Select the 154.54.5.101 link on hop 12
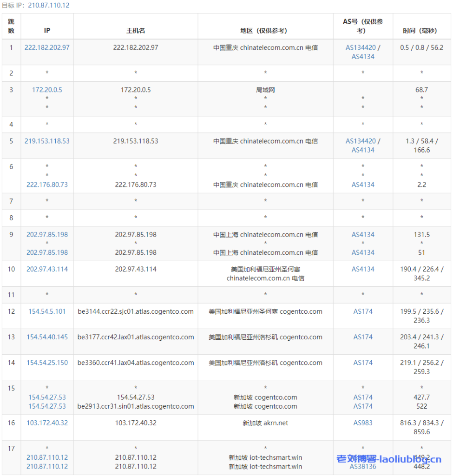Viewport: 453px width, 476px height. [46, 311]
